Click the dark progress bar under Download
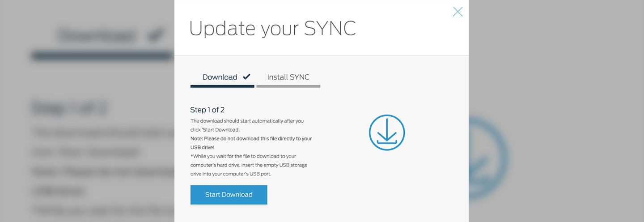This screenshot has height=222, width=644. click(222, 86)
